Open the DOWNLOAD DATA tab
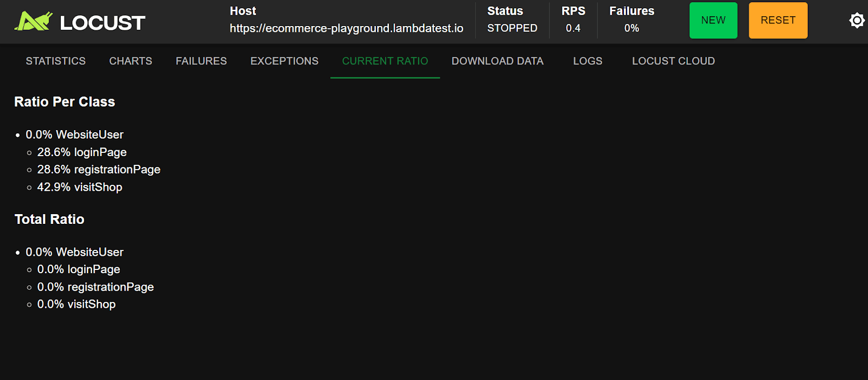This screenshot has width=868, height=380. pyautogui.click(x=497, y=61)
